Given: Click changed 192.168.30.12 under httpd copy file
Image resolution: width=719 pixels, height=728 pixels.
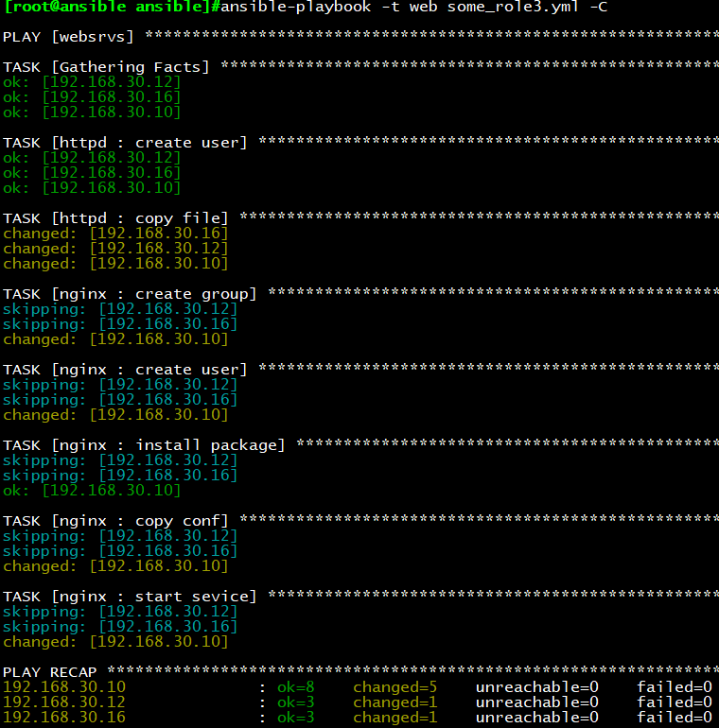Looking at the screenshot, I should click(115, 249).
